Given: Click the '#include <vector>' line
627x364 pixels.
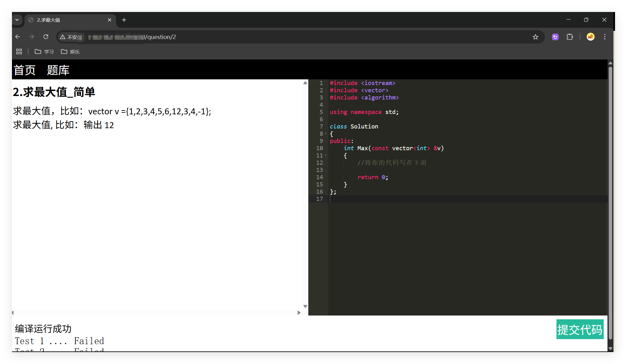Looking at the screenshot, I should point(359,90).
